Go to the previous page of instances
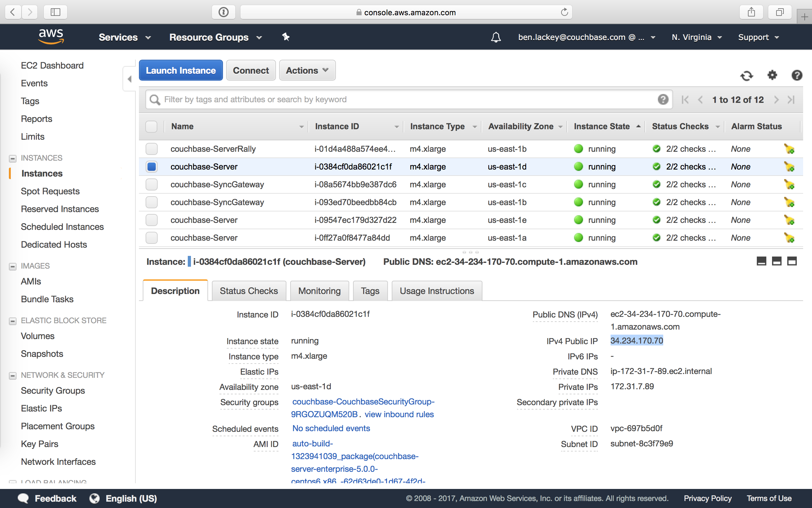Screen dimensions: 812x508 [x=700, y=100]
